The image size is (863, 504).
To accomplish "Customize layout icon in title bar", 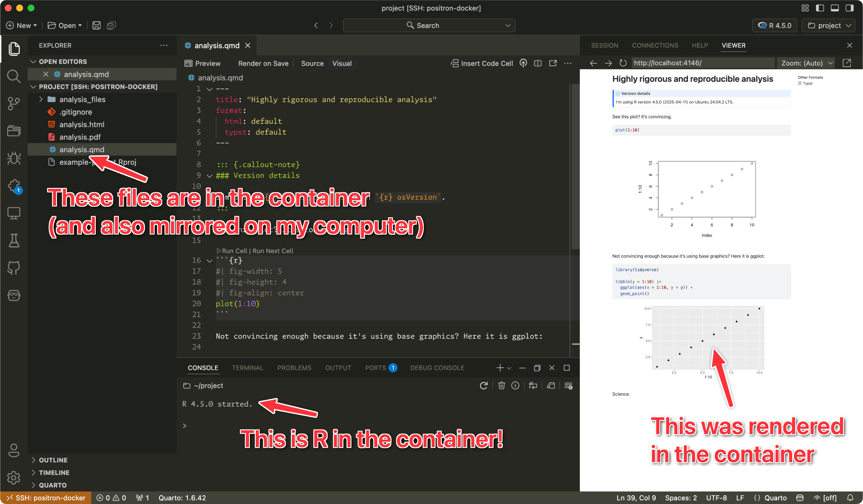I will point(805,8).
